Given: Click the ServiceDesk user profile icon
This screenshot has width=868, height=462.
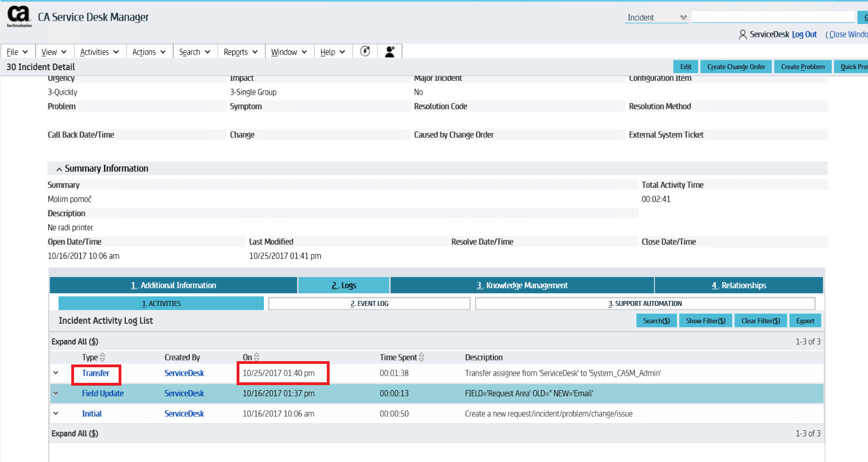Looking at the screenshot, I should (x=743, y=34).
